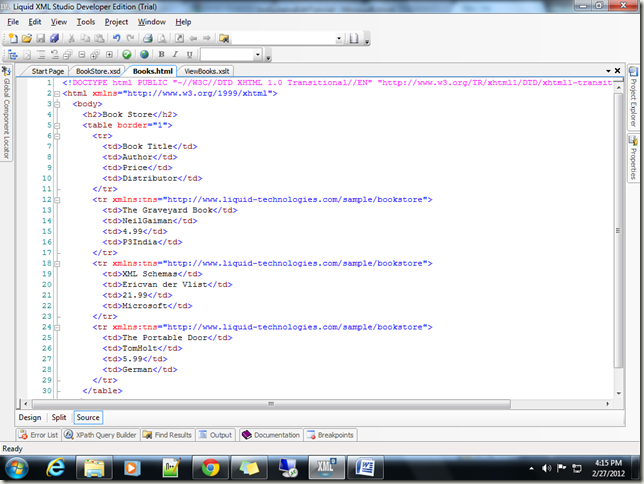Toggle Underline formatting button
The width and height of the screenshot is (644, 484).
(189, 54)
